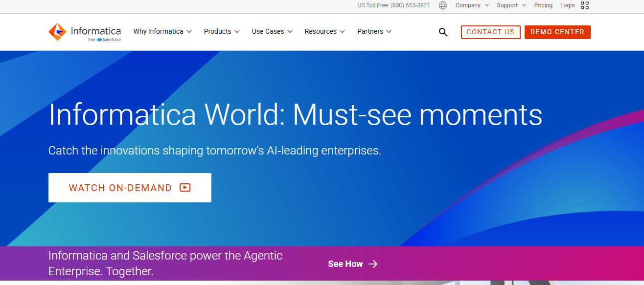Go to the Pricing page
This screenshot has width=644, height=285.
(x=543, y=5)
